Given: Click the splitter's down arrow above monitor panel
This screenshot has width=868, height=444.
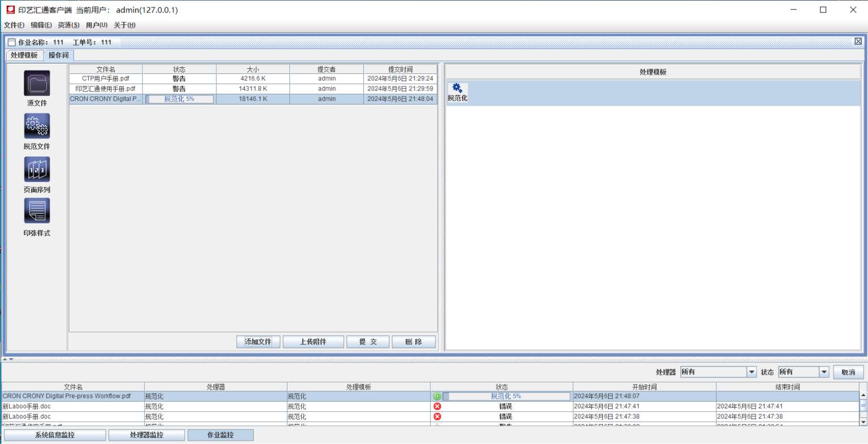Looking at the screenshot, I should coord(11,359).
